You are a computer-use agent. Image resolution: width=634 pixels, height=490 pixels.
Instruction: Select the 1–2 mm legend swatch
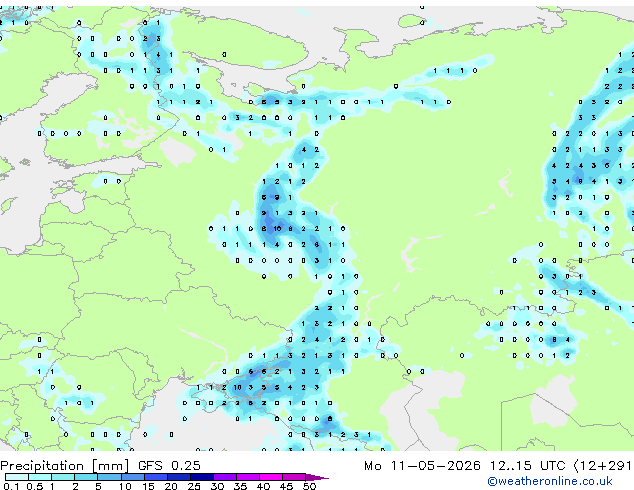coord(63,477)
